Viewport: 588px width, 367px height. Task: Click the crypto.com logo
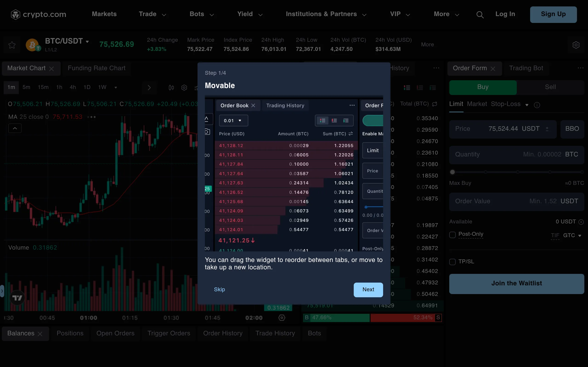pos(38,14)
